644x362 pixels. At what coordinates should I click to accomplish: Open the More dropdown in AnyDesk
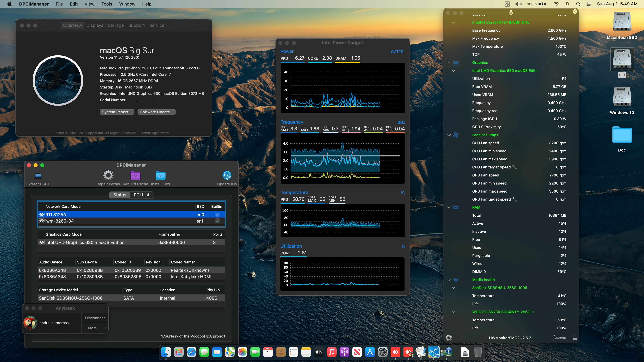tap(95, 328)
